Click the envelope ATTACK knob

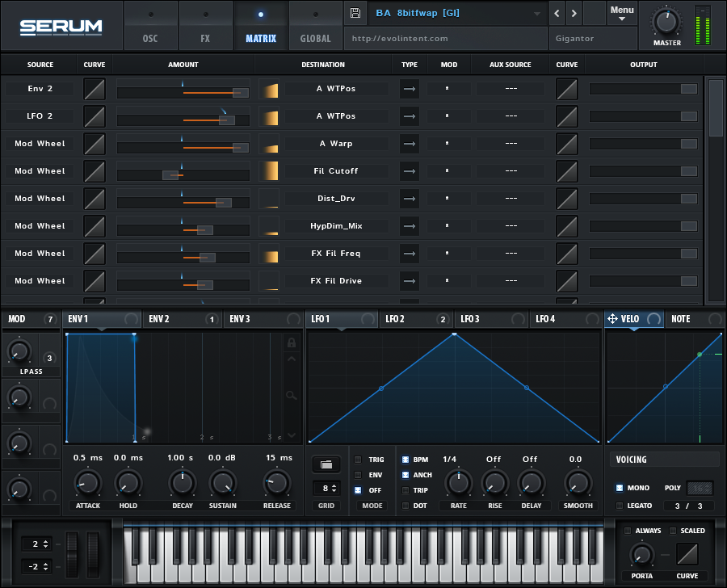(x=87, y=483)
